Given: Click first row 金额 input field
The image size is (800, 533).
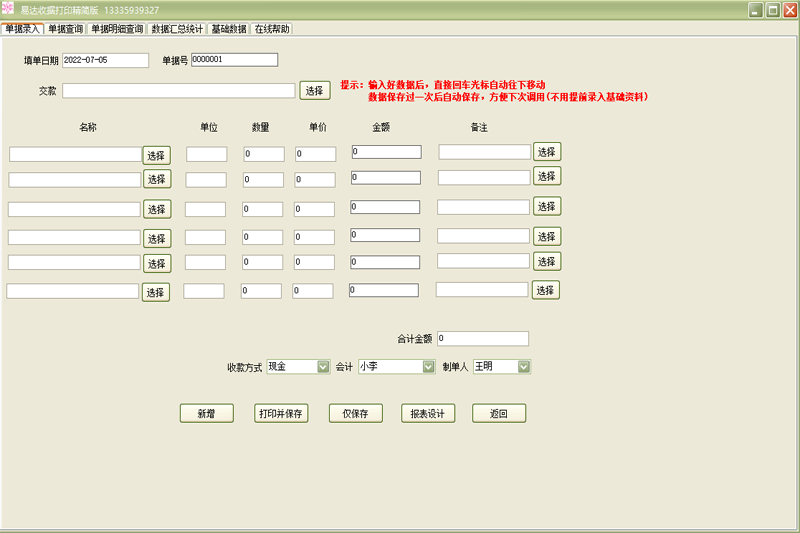Looking at the screenshot, I should [x=387, y=152].
